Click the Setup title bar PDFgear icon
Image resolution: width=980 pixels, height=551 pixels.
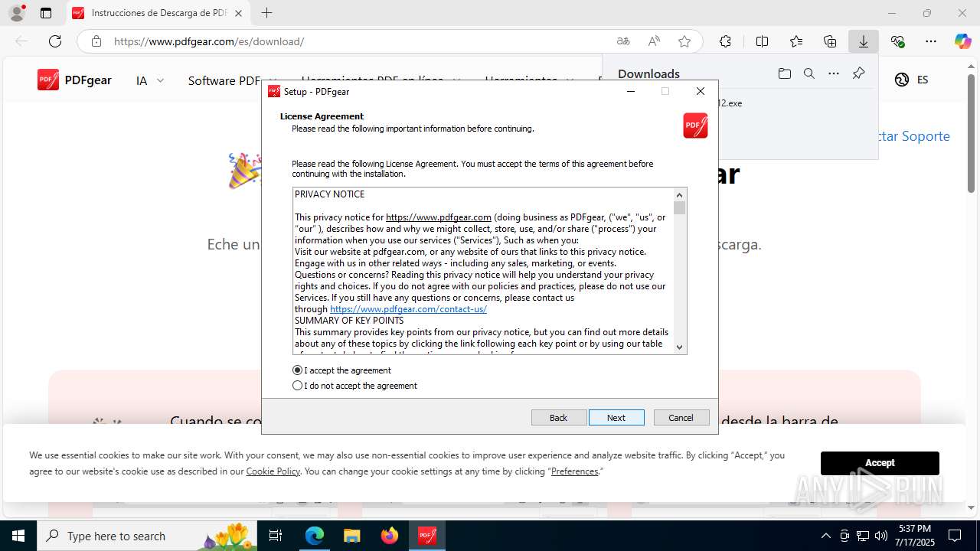[274, 91]
